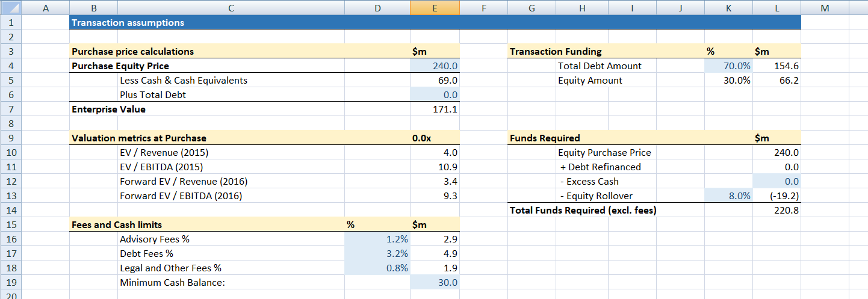This screenshot has height=299, width=868.
Task: Select the column K header
Action: tap(728, 8)
